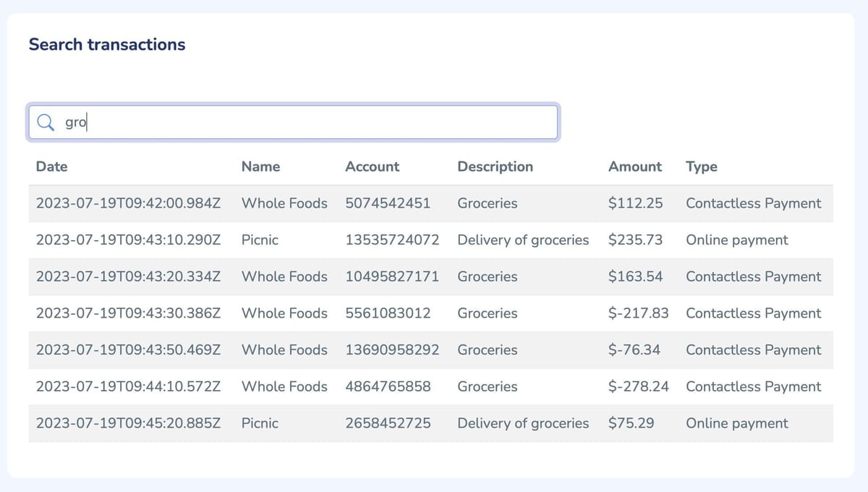Viewport: 868px width, 492px height.
Task: Click the magnifying glass search icon
Action: coord(46,122)
